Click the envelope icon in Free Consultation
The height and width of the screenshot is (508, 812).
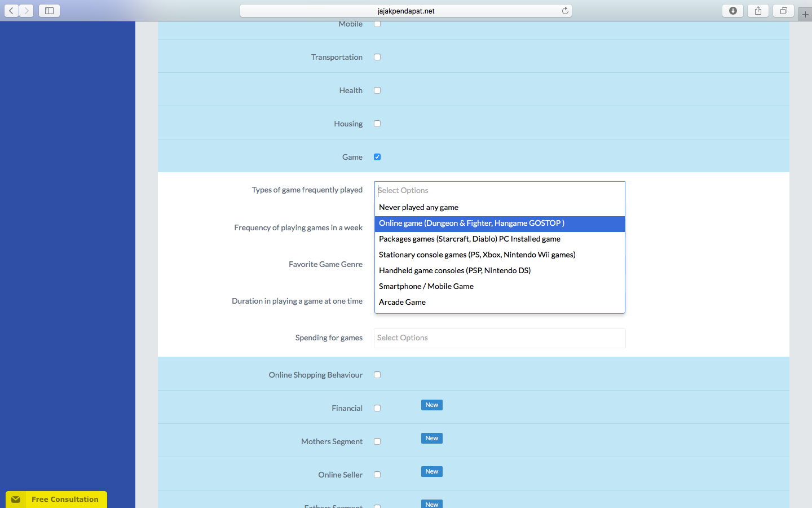(x=16, y=500)
